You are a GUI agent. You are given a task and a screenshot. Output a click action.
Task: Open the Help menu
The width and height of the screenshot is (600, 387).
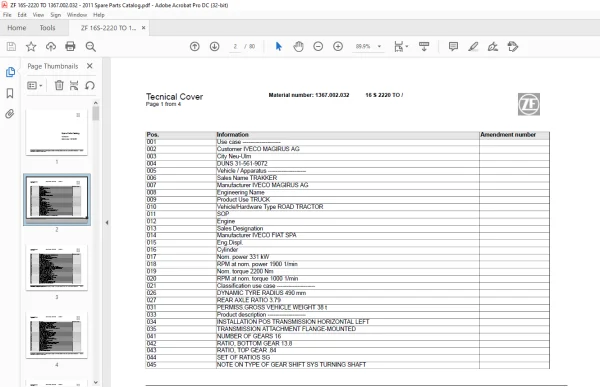click(99, 15)
